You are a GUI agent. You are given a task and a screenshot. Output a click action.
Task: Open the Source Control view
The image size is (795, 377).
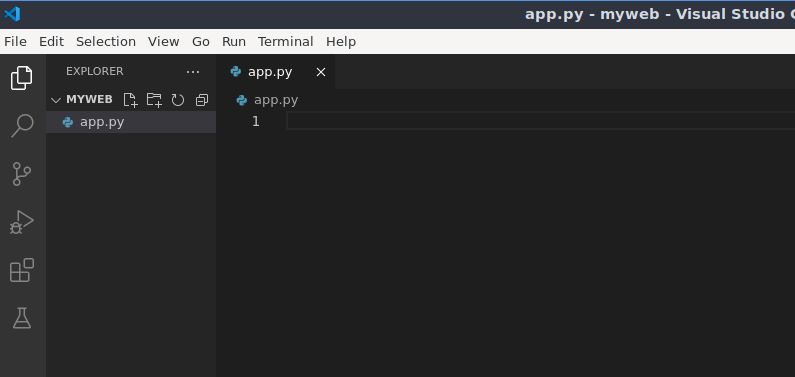pos(21,174)
